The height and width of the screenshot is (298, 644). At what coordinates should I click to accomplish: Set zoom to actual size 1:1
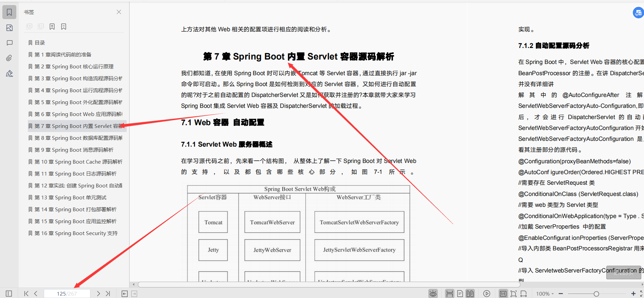click(503, 294)
